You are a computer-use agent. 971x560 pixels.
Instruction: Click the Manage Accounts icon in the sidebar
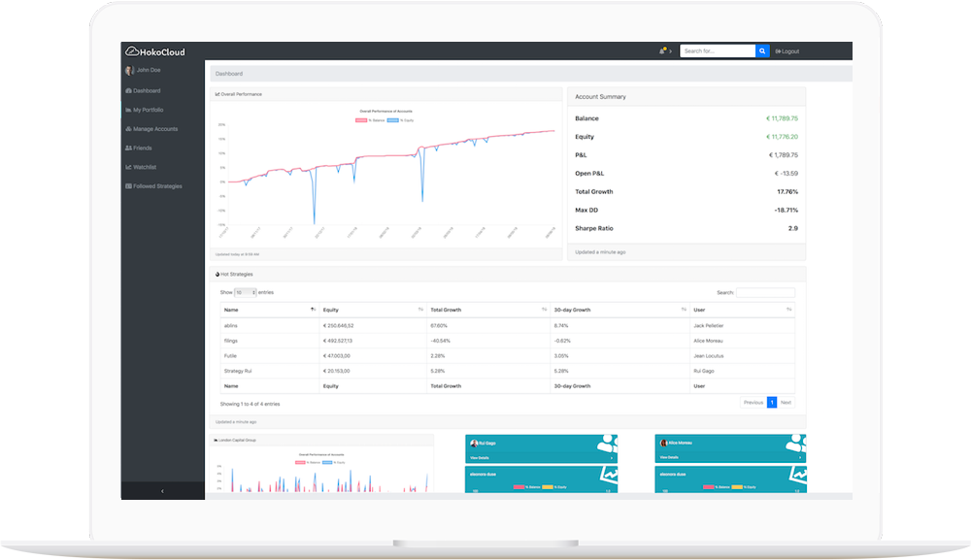(x=129, y=129)
